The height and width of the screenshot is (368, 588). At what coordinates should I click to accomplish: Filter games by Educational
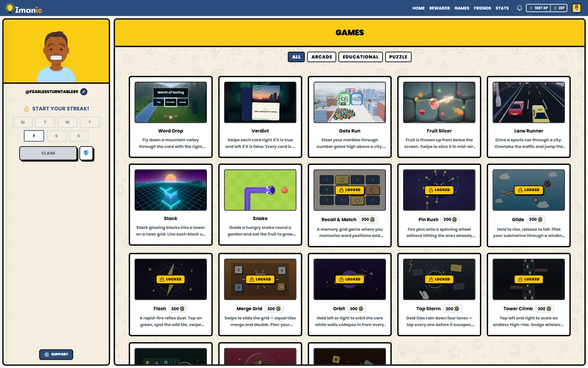361,57
